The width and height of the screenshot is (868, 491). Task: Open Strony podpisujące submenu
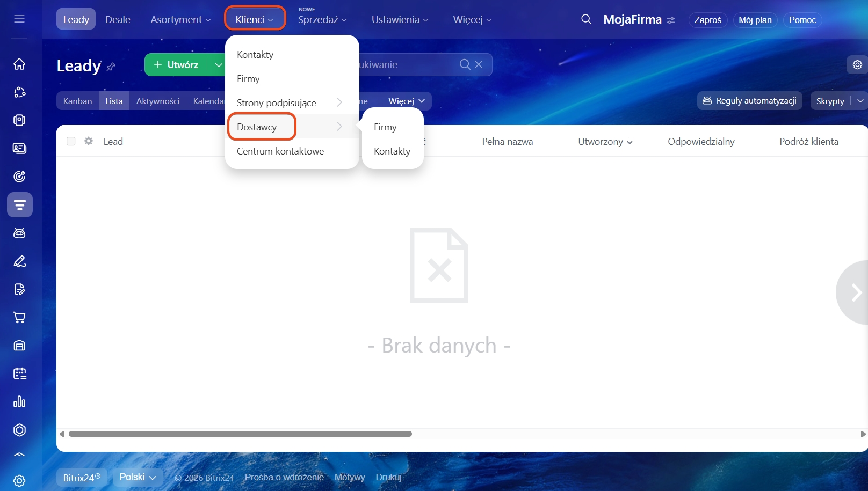coord(292,102)
